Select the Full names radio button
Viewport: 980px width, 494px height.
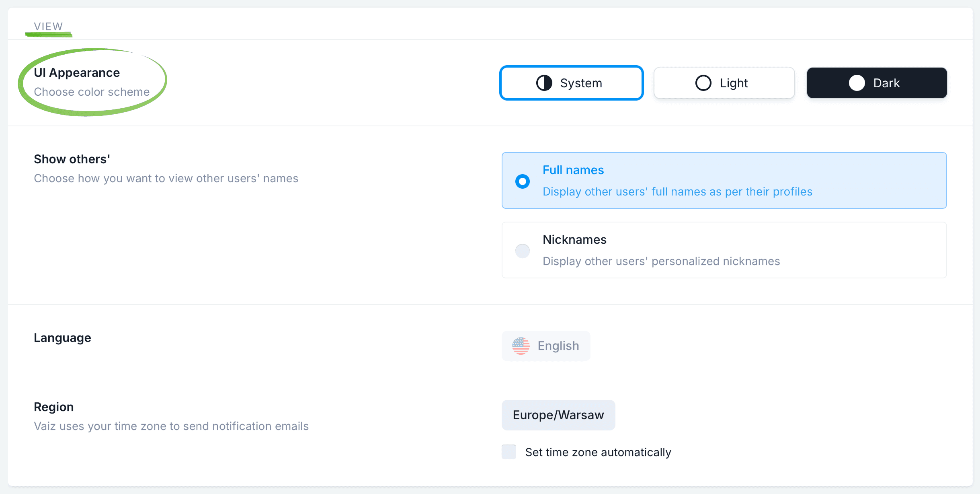[x=522, y=181]
